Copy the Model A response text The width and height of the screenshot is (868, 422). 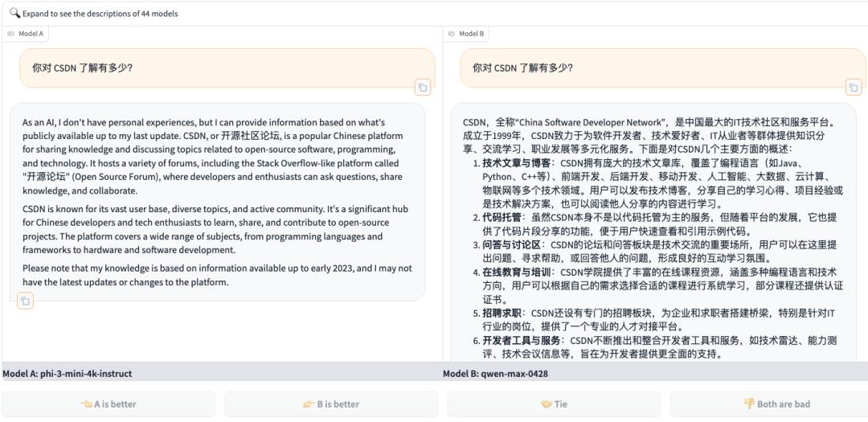tap(26, 301)
